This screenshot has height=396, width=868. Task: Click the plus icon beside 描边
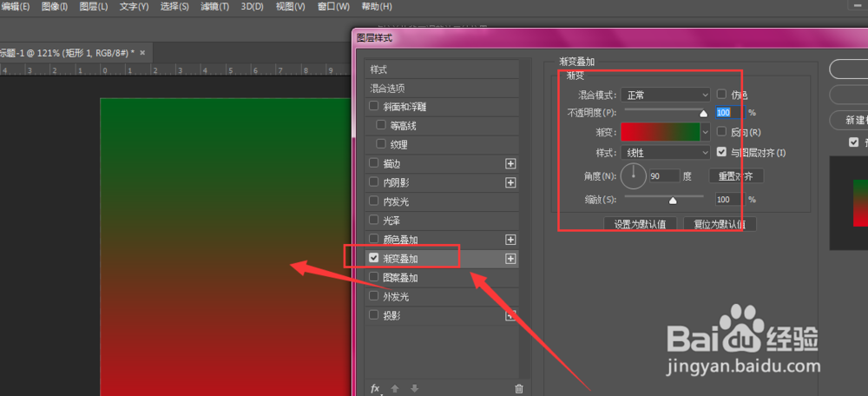[x=510, y=163]
